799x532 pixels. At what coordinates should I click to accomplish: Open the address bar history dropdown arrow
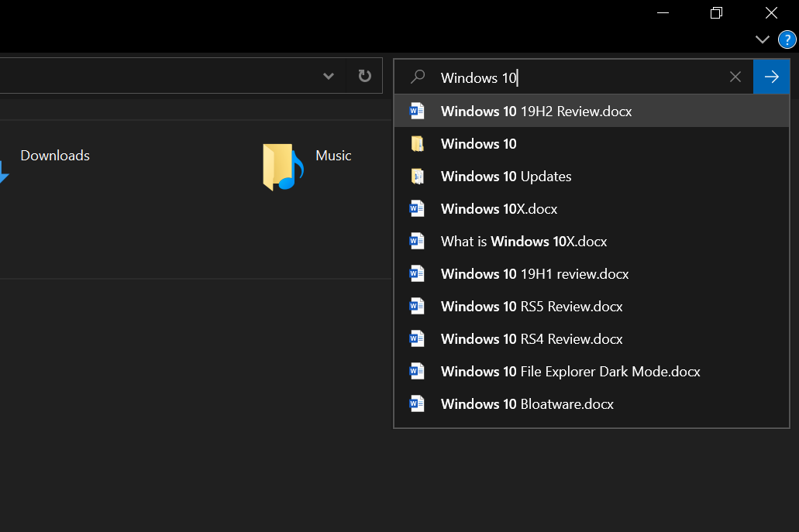pos(328,75)
